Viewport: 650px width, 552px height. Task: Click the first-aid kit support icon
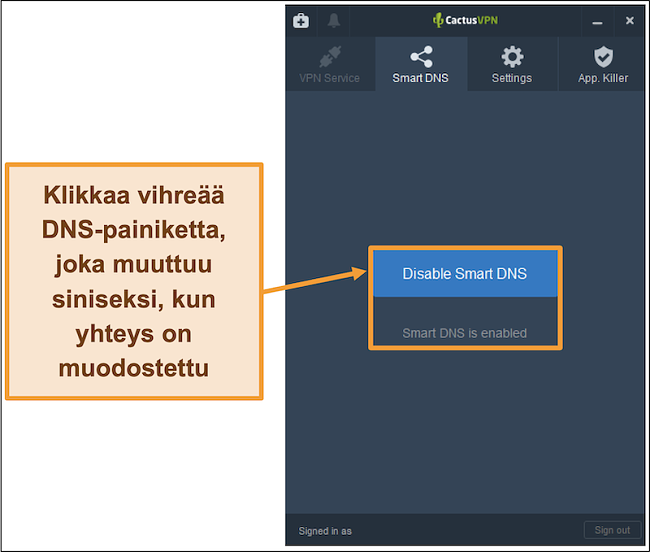(301, 20)
